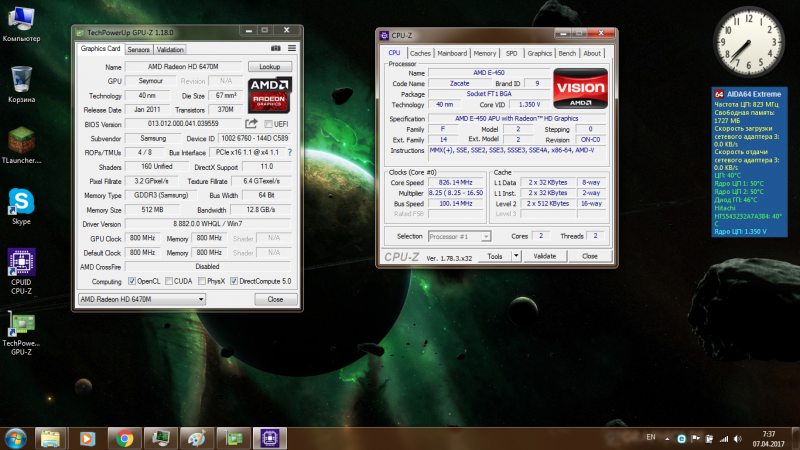Click the Lookup button in GPU-Z

270,67
